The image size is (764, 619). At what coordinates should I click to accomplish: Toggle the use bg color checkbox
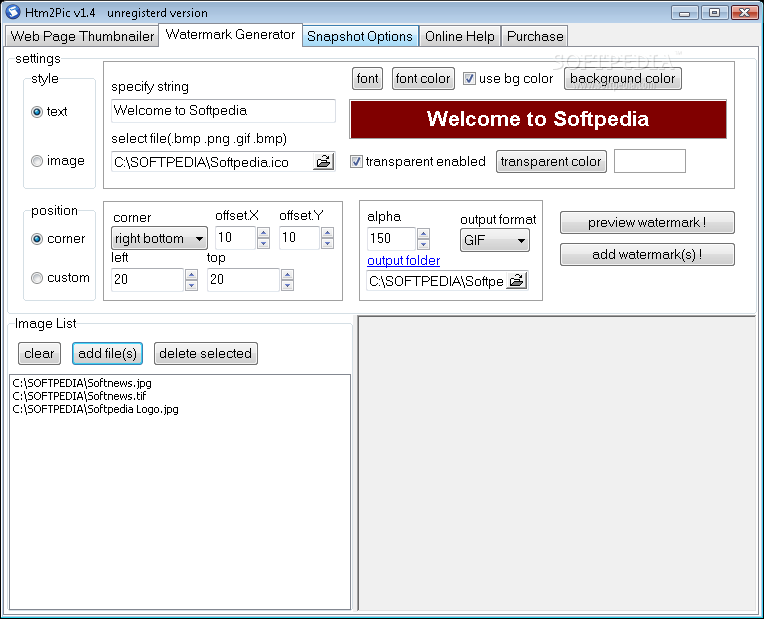point(469,78)
